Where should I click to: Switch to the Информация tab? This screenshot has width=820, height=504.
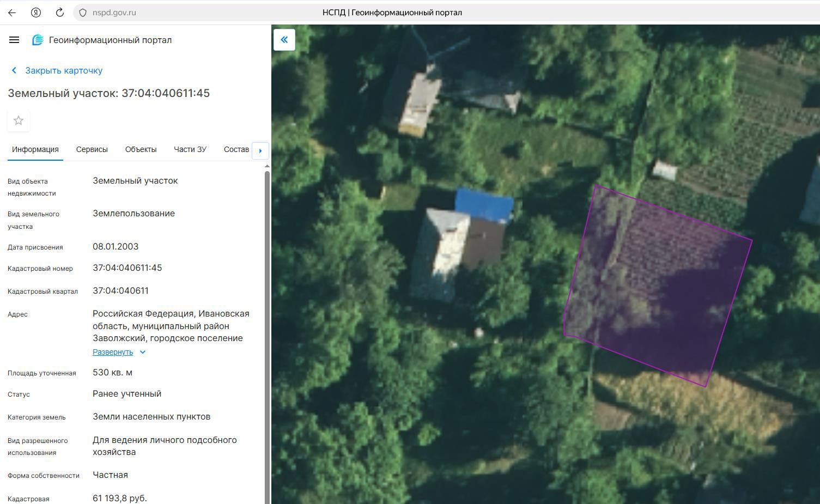[x=35, y=149]
